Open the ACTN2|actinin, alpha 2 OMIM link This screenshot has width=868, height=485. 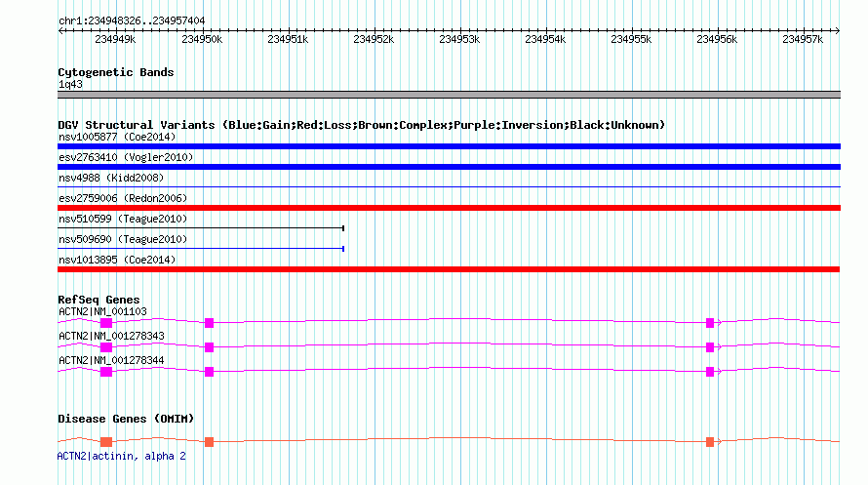pyautogui.click(x=121, y=456)
